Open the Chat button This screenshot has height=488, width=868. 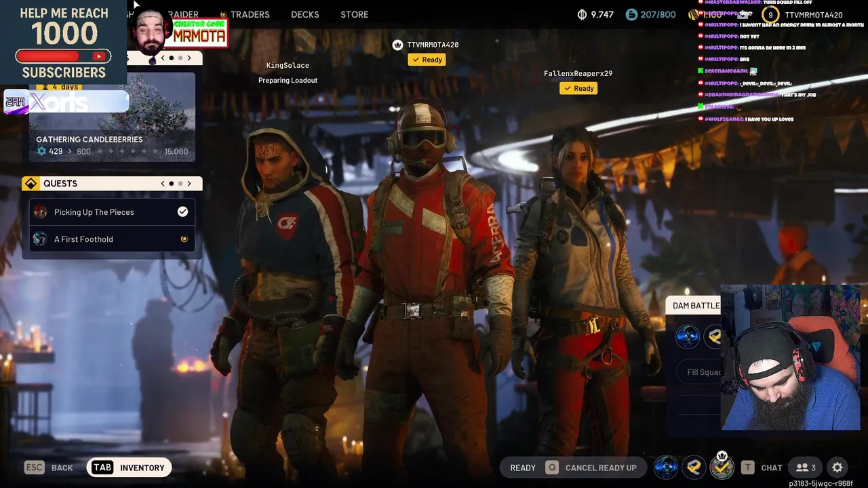point(772,468)
